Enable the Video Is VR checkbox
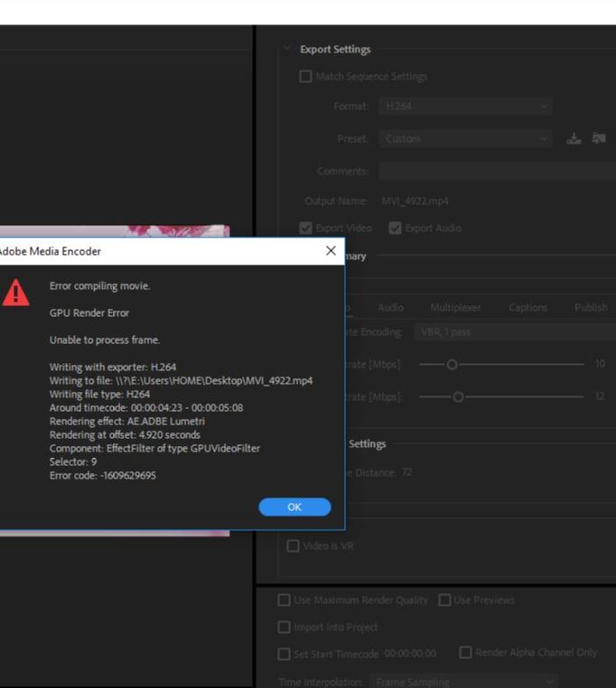The width and height of the screenshot is (616, 688). pos(293,546)
